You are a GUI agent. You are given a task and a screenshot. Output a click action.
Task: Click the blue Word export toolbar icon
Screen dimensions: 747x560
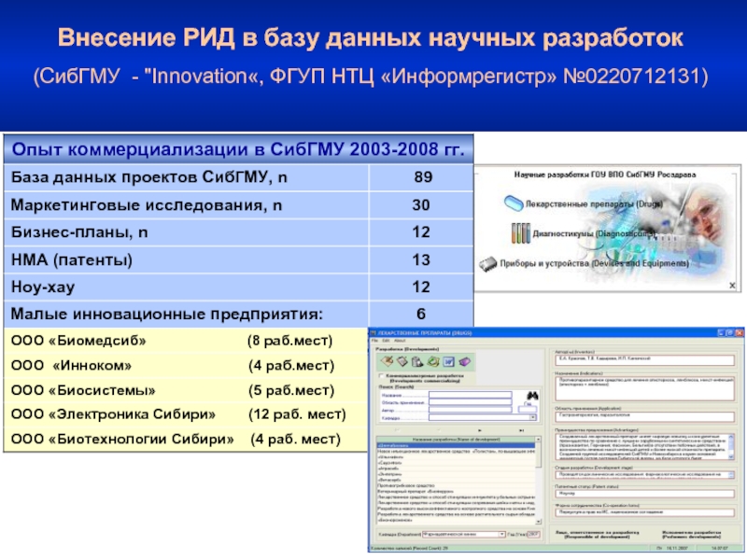tap(448, 361)
